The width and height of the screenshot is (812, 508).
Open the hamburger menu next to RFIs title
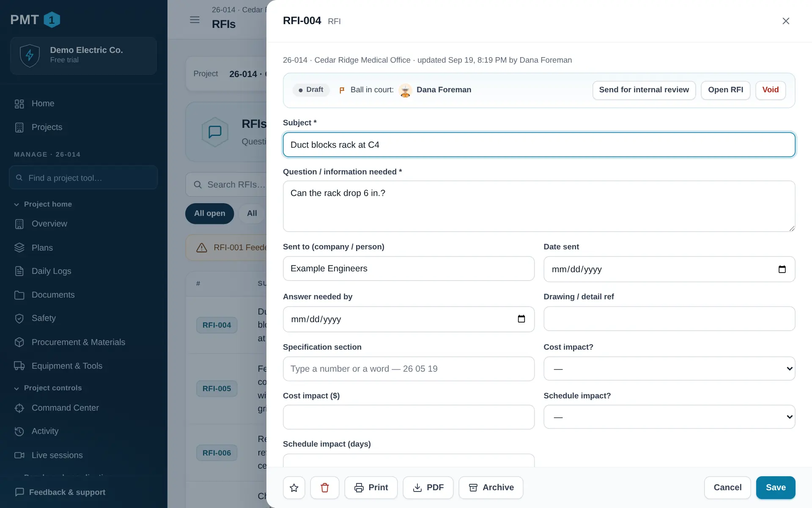[195, 19]
